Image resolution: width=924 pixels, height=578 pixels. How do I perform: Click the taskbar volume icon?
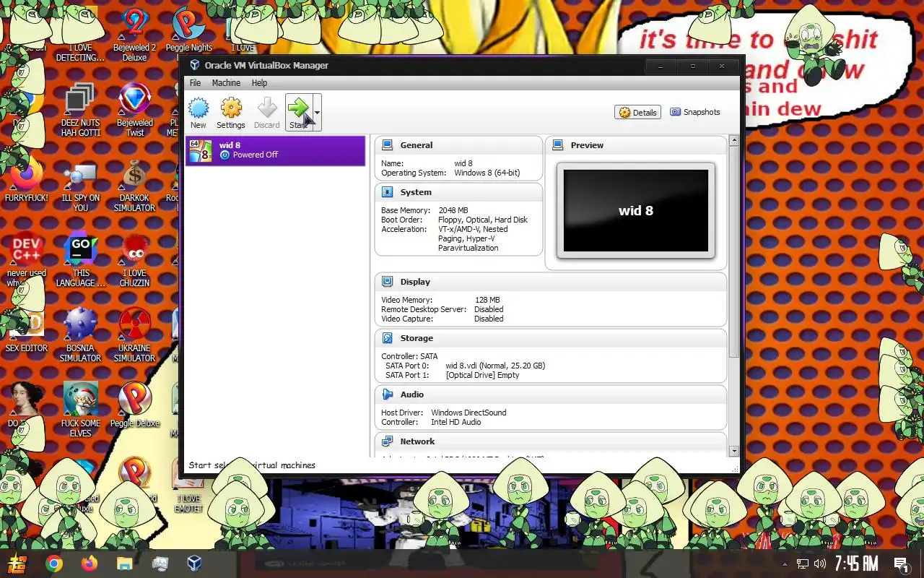click(x=820, y=564)
